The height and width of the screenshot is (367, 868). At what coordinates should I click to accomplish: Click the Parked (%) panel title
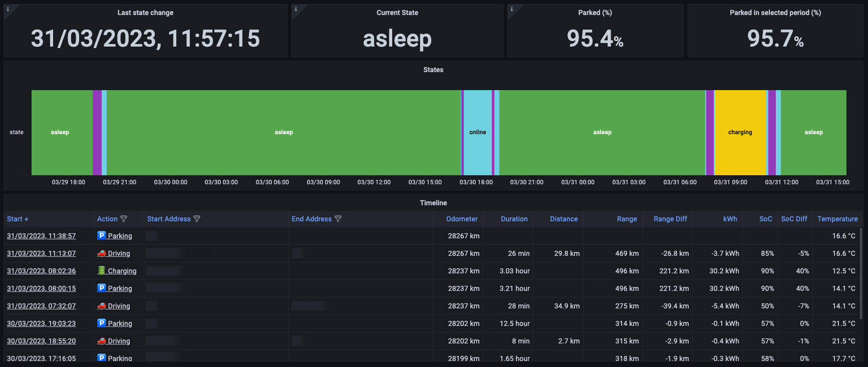click(x=595, y=13)
